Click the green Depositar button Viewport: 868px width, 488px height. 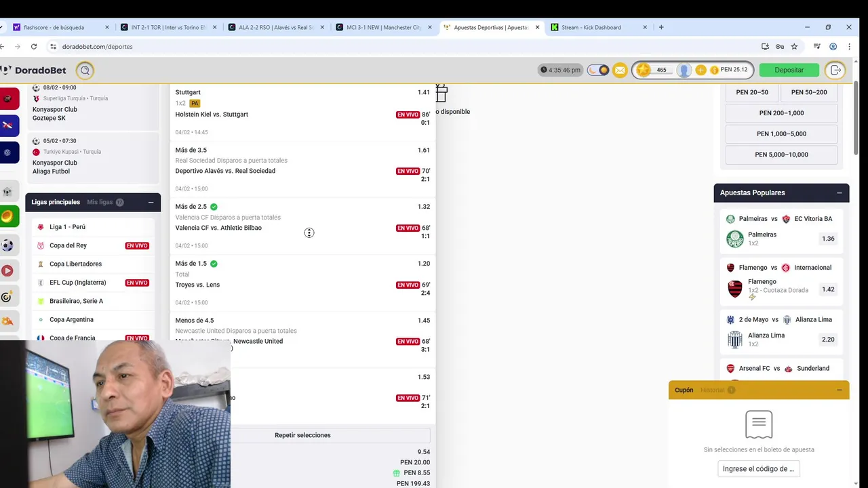click(x=789, y=70)
